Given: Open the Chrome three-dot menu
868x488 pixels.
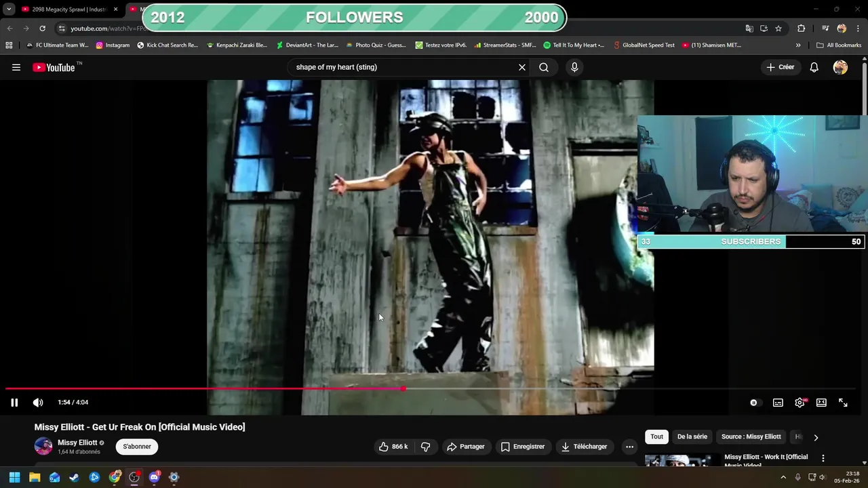Looking at the screenshot, I should click(858, 28).
